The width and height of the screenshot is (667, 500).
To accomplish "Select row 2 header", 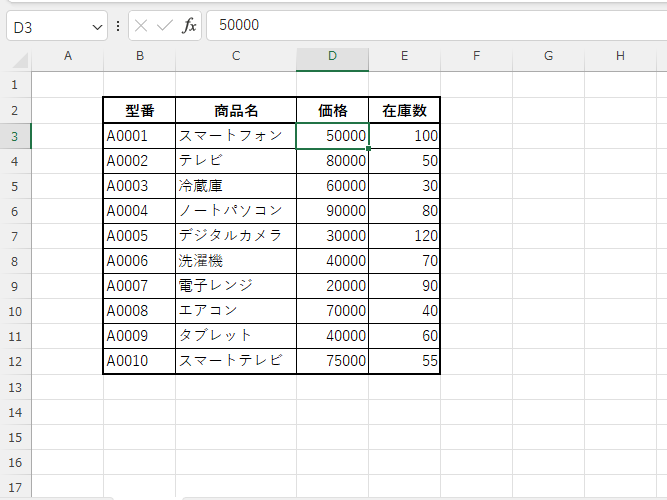I will click(x=15, y=111).
